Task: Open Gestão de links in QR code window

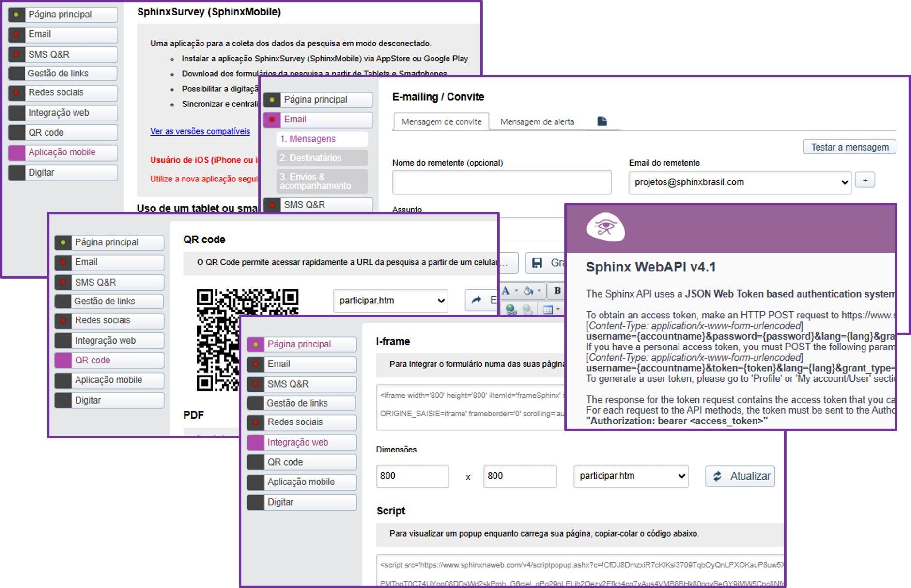Action: pos(109,301)
